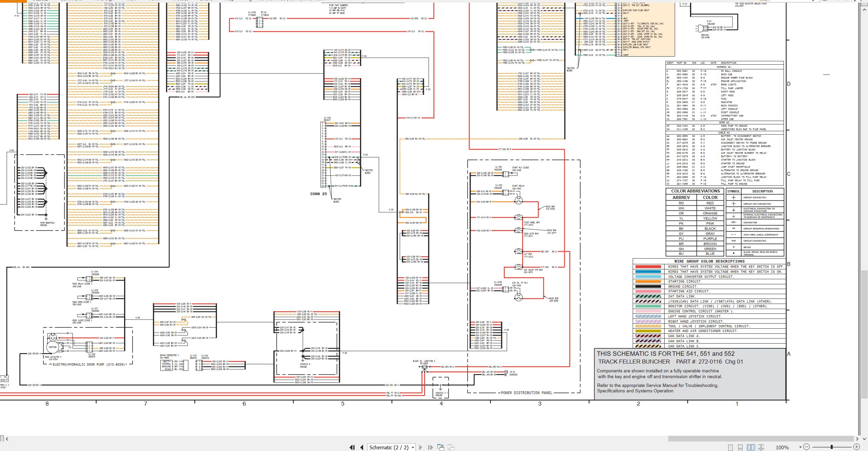The image size is (868, 451).
Task: Click the WIRE GROUP COLOR DESCRIPTIONS heading
Action: coord(709,261)
